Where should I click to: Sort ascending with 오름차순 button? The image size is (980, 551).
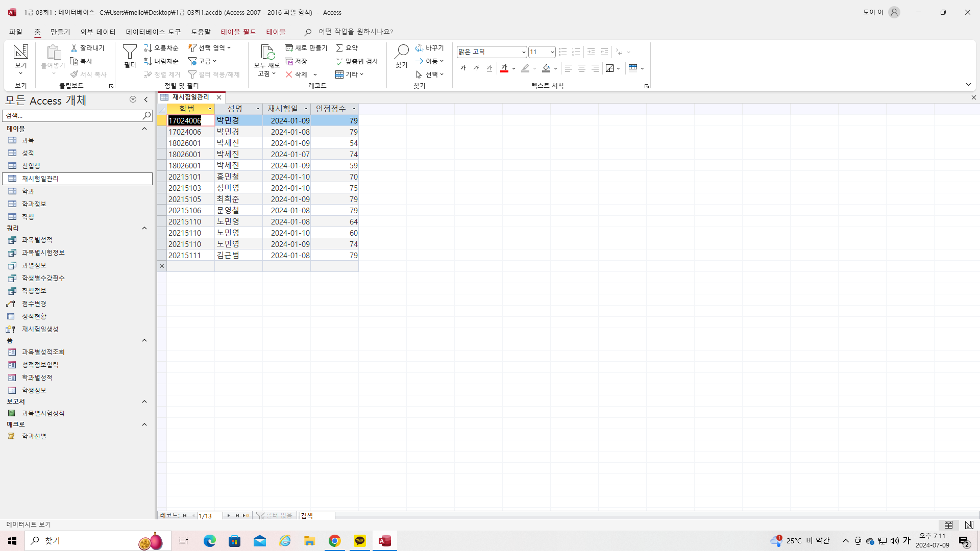tap(161, 48)
